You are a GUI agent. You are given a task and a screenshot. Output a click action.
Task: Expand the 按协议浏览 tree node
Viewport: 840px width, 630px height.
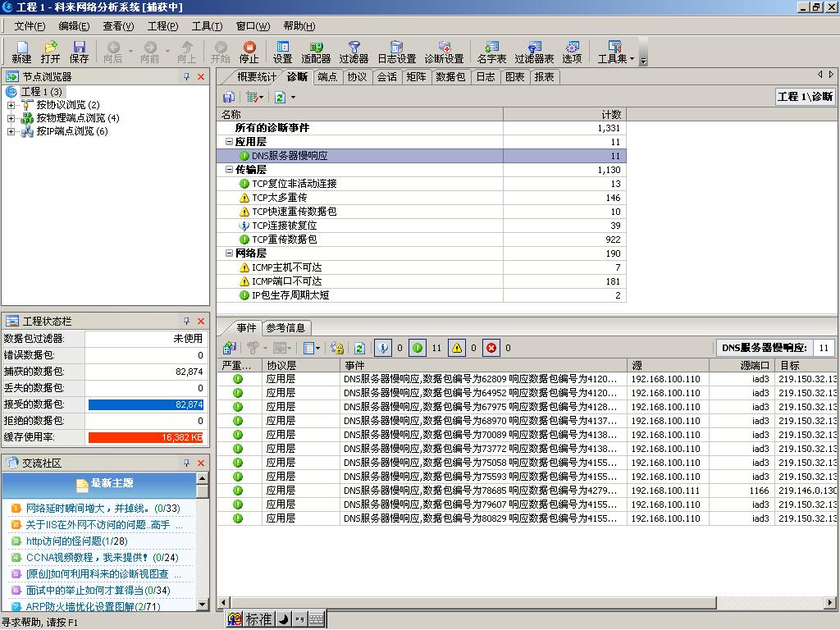click(11, 105)
